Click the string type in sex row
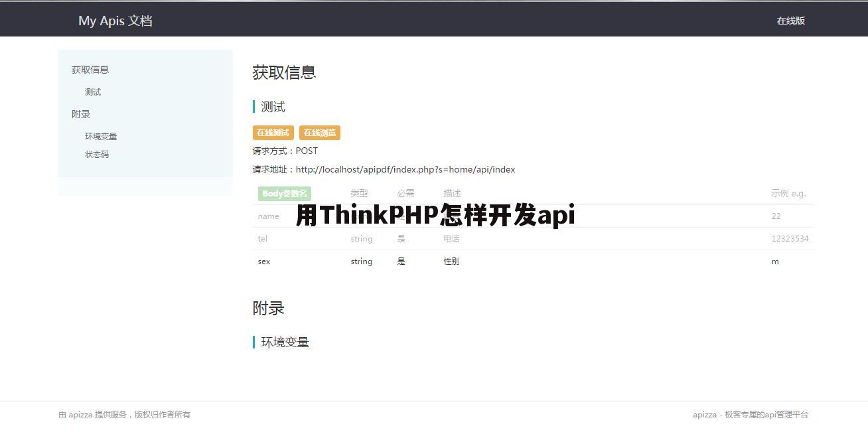The width and height of the screenshot is (868, 434). click(x=362, y=261)
